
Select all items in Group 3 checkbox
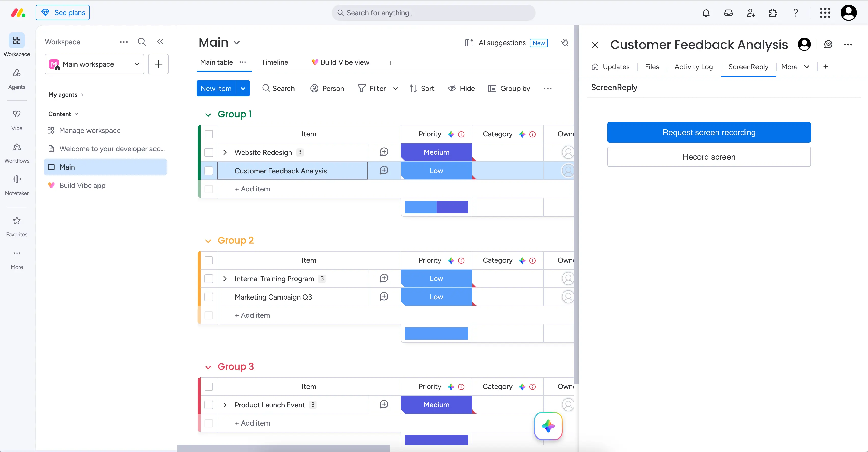click(209, 386)
